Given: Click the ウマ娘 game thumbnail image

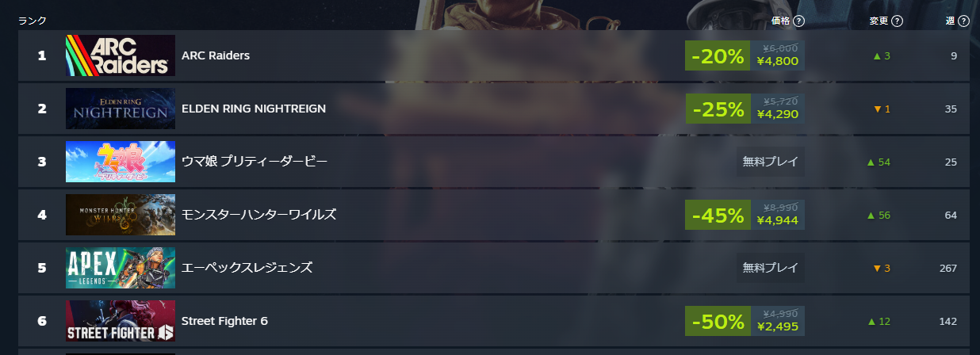Looking at the screenshot, I should [x=121, y=162].
